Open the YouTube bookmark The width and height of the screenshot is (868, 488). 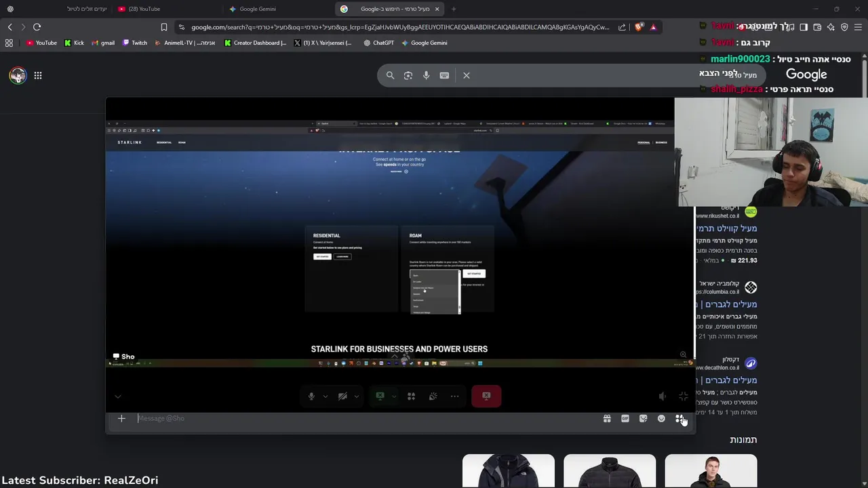tap(41, 43)
